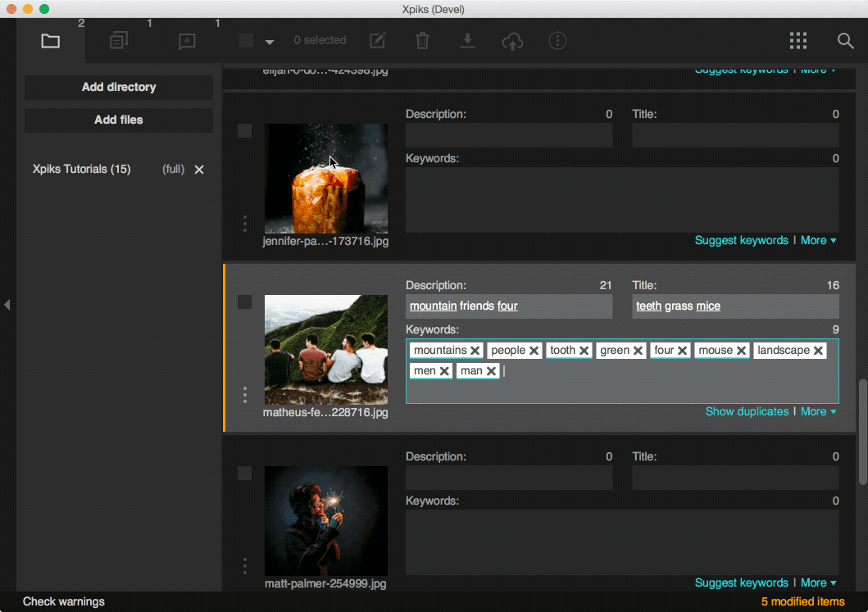Click the download/save icon in toolbar
Viewport: 868px width, 612px height.
[467, 41]
